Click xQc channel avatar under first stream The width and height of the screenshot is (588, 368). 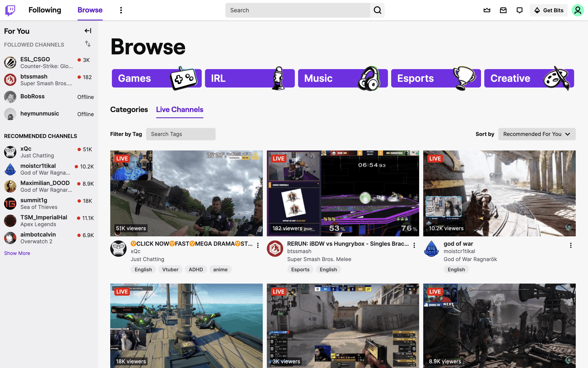[119, 248]
